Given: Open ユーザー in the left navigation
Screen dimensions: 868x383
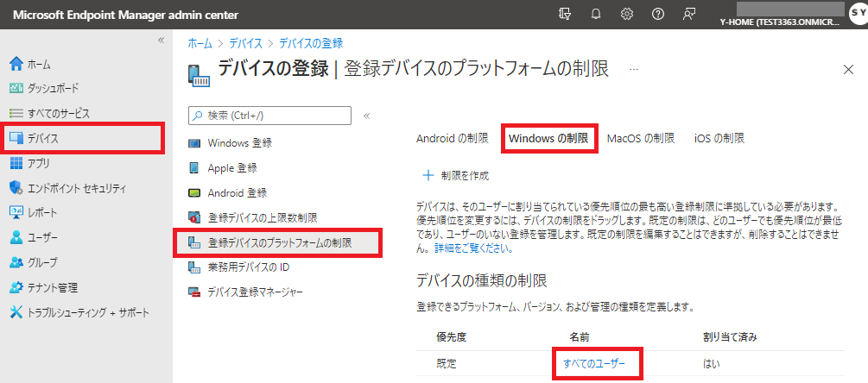Looking at the screenshot, I should click(42, 238).
